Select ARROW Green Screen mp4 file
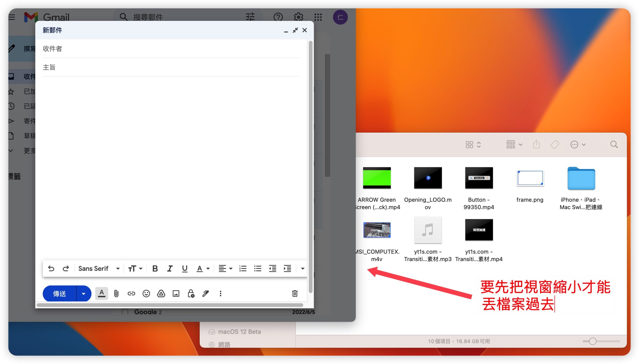This screenshot has height=364, width=639. [377, 178]
